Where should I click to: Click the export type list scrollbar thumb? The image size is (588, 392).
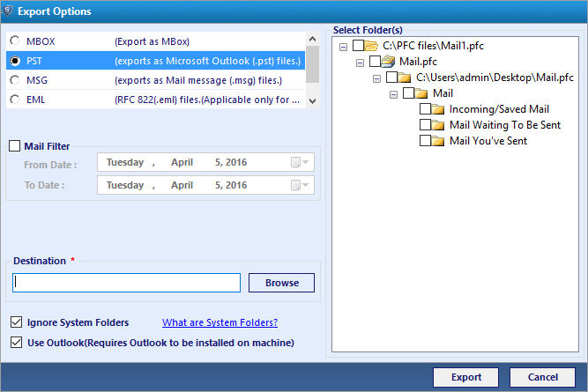pos(312,64)
